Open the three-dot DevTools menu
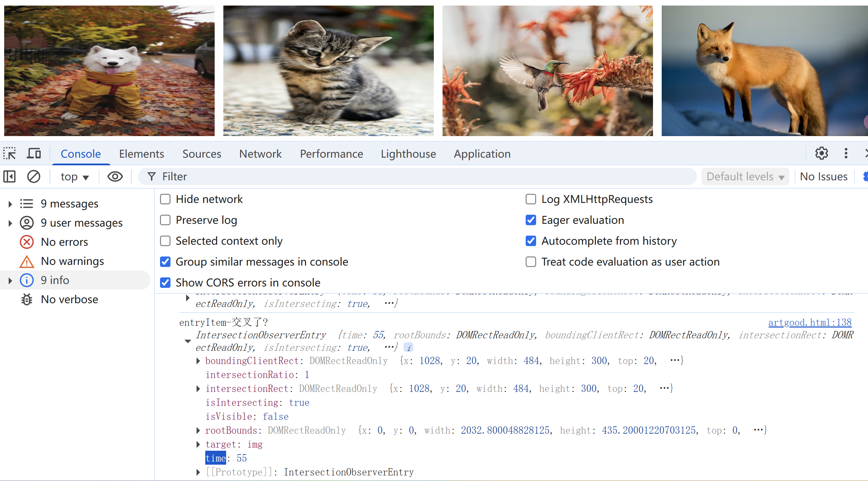Image resolution: width=868 pixels, height=481 pixels. click(846, 153)
